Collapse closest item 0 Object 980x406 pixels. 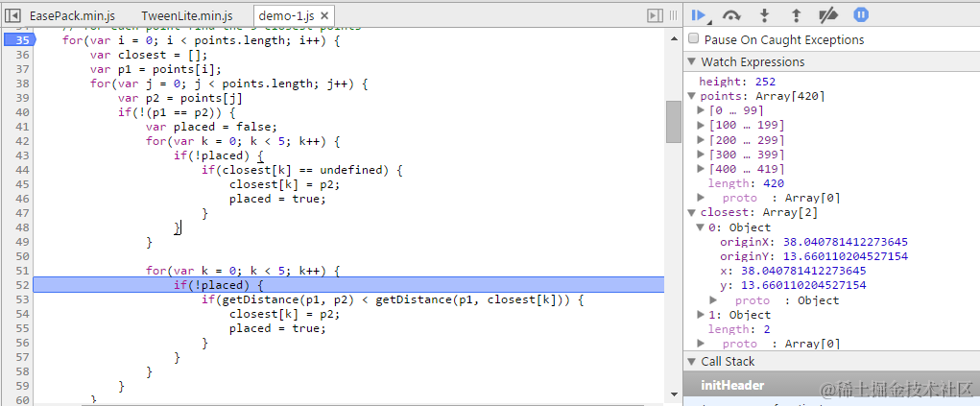pyautogui.click(x=702, y=227)
